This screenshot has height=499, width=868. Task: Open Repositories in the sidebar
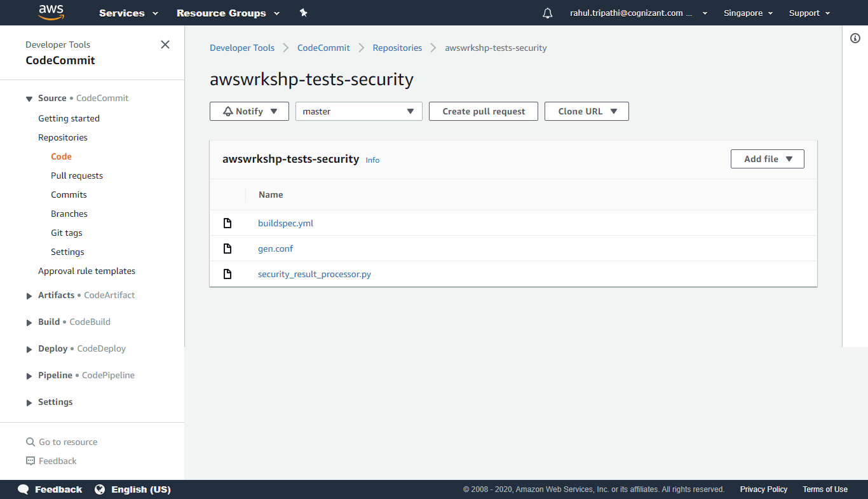(x=63, y=137)
